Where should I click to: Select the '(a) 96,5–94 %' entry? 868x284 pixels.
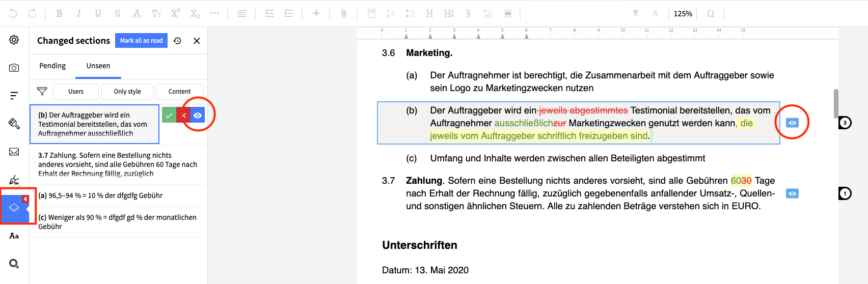[118, 195]
